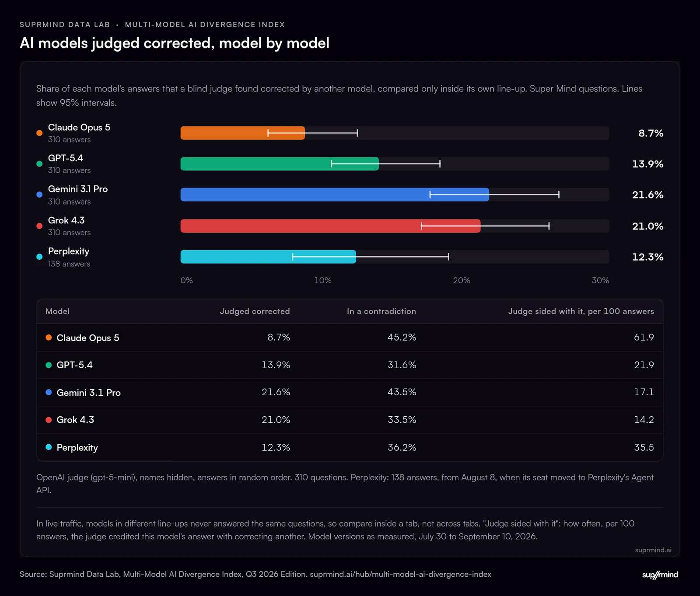Click the '138 answers' label under Perplexity
700x596 pixels.
69,264
